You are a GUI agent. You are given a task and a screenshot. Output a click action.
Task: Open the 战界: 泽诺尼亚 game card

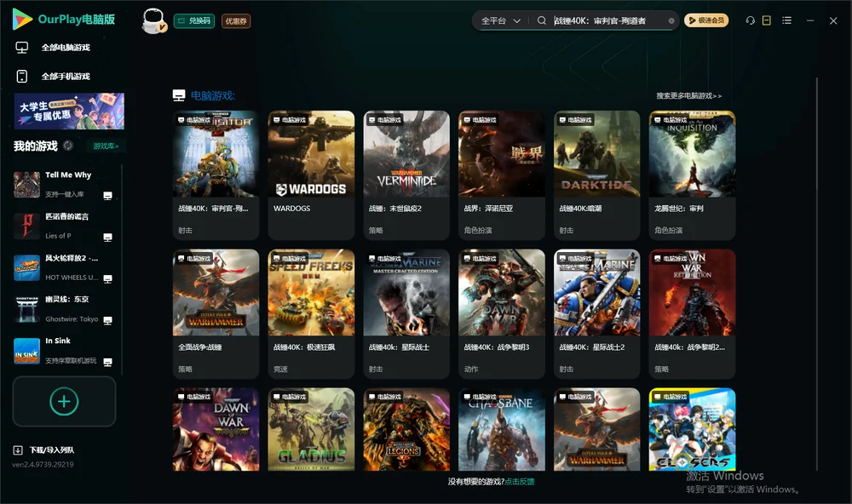point(502,175)
